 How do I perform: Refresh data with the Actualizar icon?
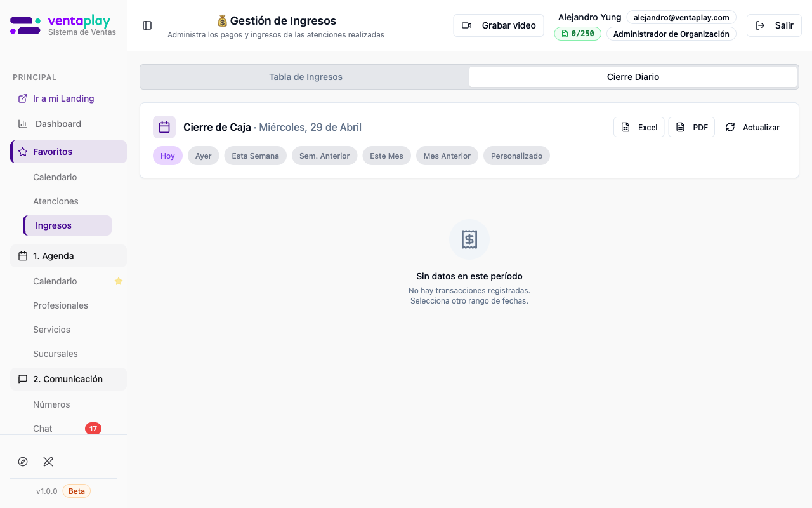point(731,127)
